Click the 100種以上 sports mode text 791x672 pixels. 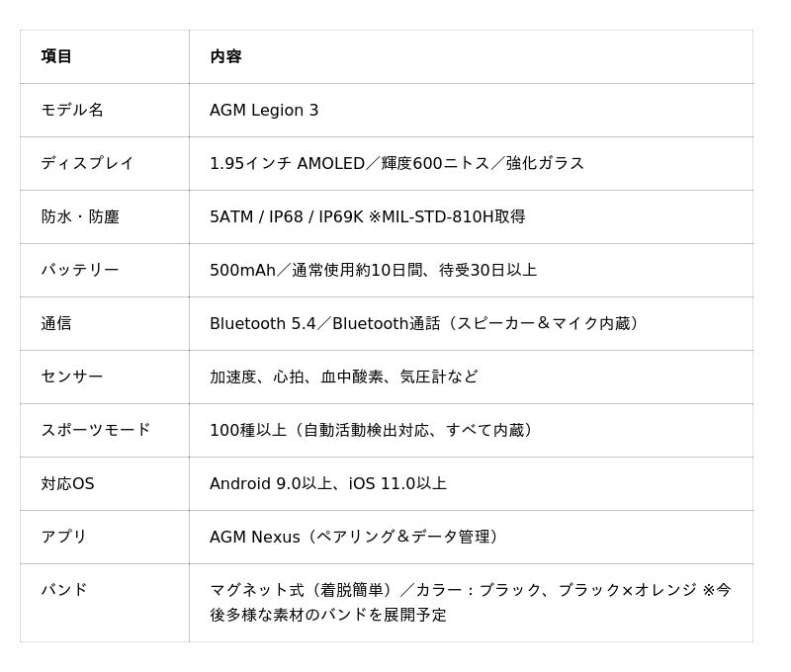click(x=374, y=430)
